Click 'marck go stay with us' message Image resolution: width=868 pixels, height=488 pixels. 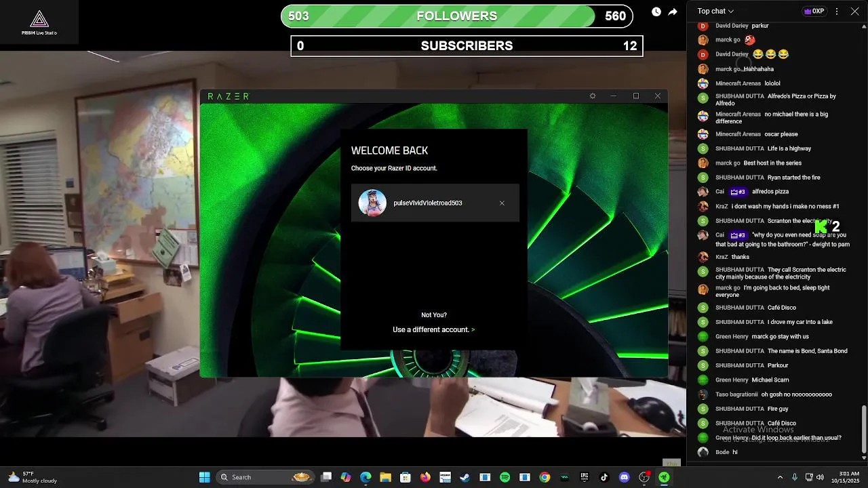click(780, 337)
